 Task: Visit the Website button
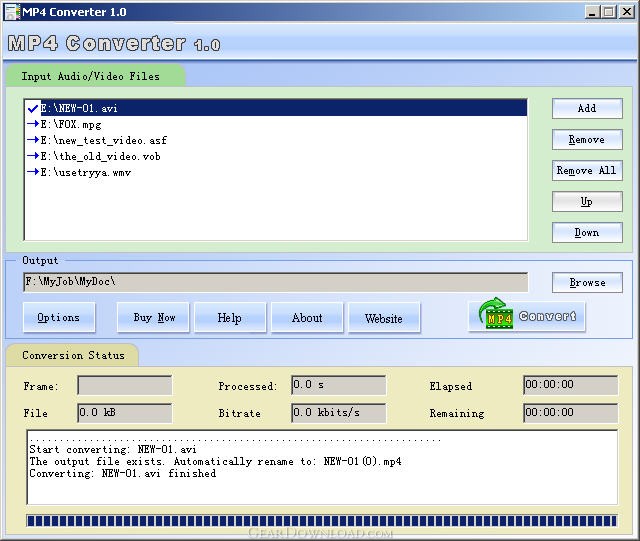click(x=384, y=317)
